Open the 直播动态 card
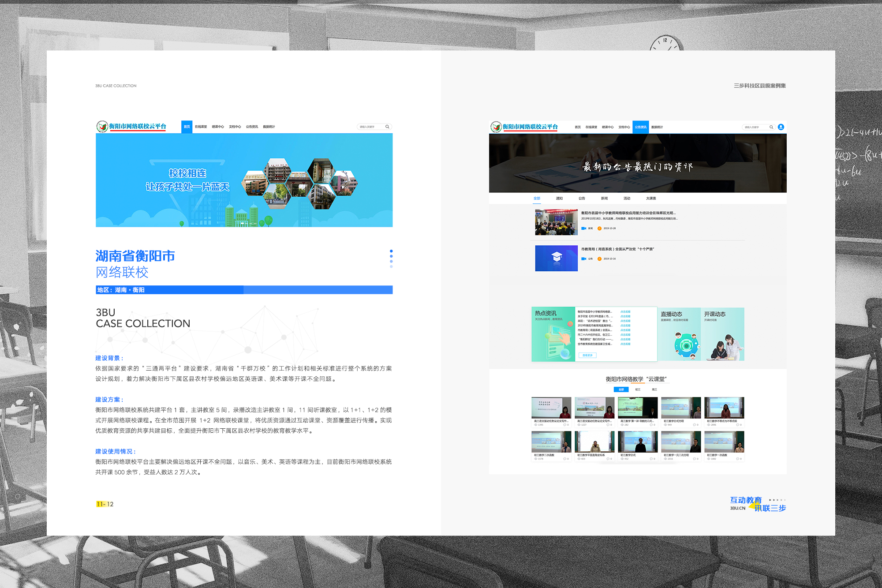Image resolution: width=882 pixels, height=588 pixels. 679,334
